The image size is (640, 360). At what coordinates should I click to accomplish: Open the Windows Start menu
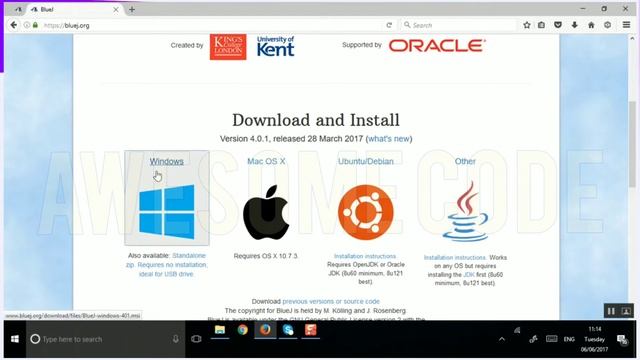click(x=15, y=339)
